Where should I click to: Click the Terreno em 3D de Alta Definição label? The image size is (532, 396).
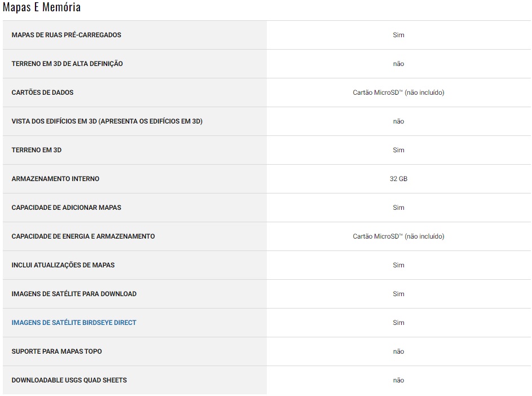click(x=67, y=64)
